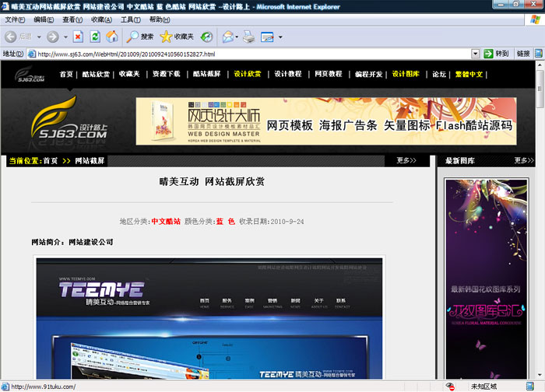This screenshot has width=545, height=392.
Task: Open History toolbar icon
Action: point(207,37)
